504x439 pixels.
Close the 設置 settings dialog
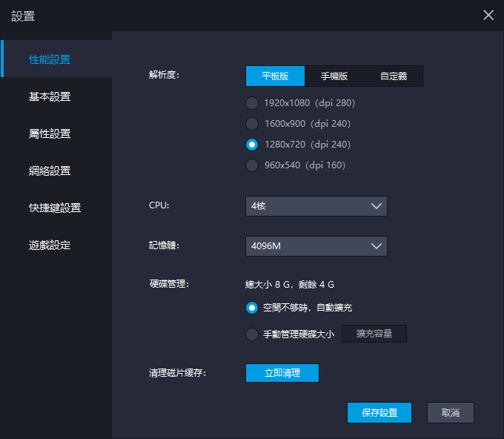488,15
